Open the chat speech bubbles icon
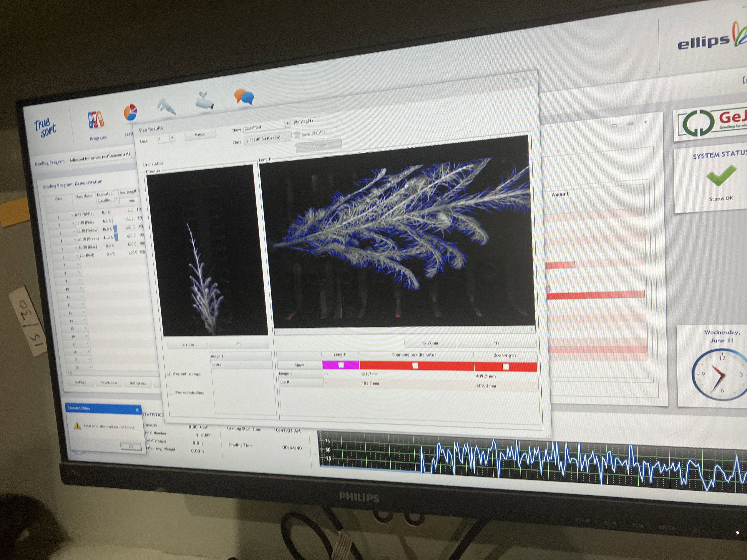 243,96
